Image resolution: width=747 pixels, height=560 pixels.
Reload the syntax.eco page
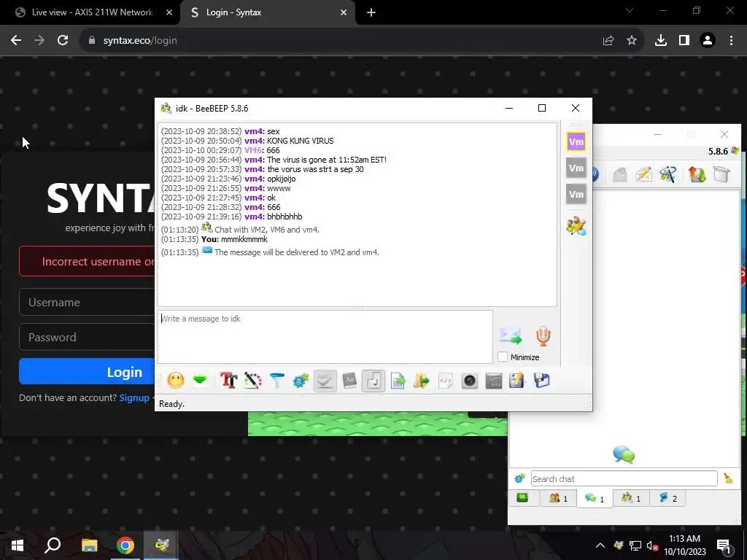[63, 41]
